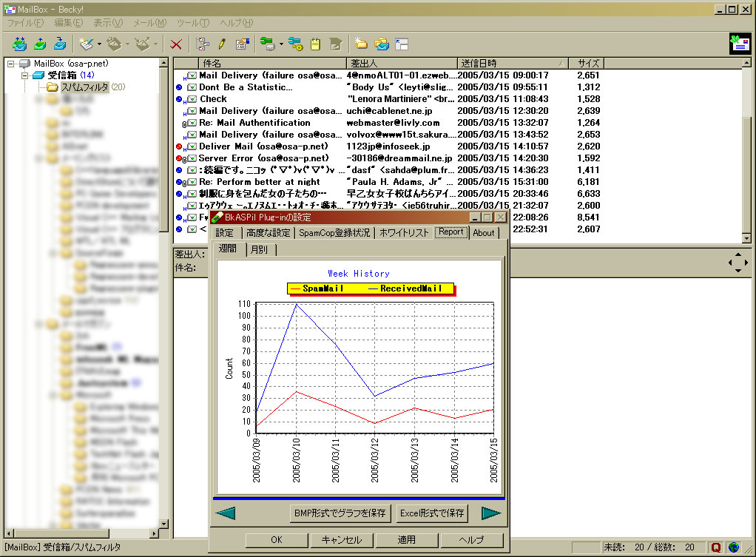
Task: Sort by 差出人 column header
Action: pos(402,63)
